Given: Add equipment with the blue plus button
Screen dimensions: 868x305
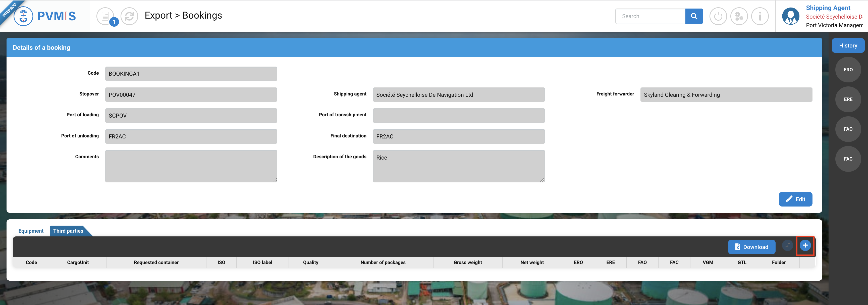Looking at the screenshot, I should (x=805, y=245).
